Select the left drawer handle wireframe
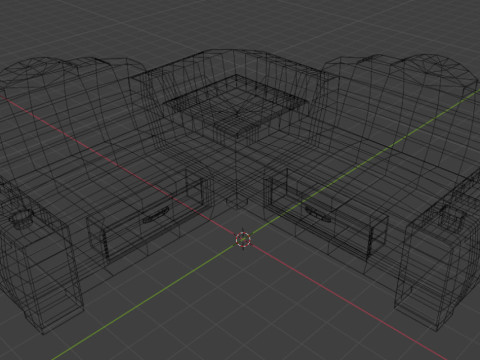Image resolution: width=480 pixels, height=360 pixels. 156,215
